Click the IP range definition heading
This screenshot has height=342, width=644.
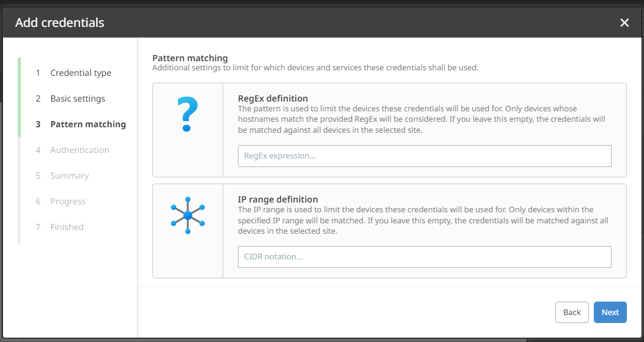(278, 199)
